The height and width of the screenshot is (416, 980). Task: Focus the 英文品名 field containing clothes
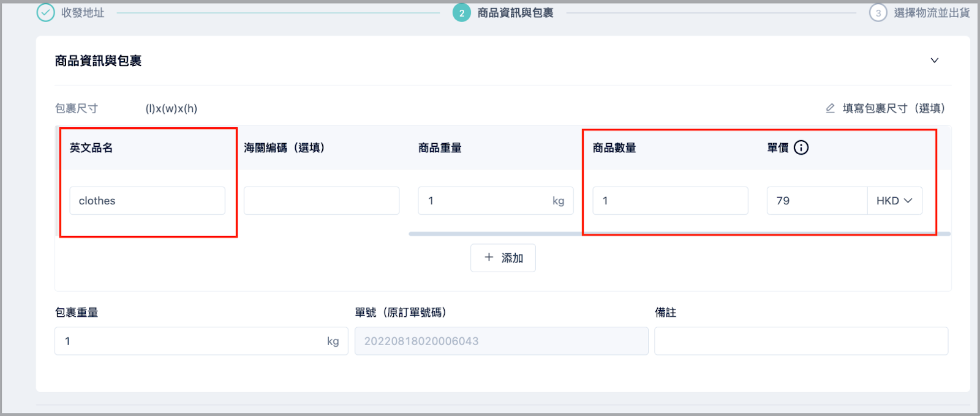[x=147, y=201]
